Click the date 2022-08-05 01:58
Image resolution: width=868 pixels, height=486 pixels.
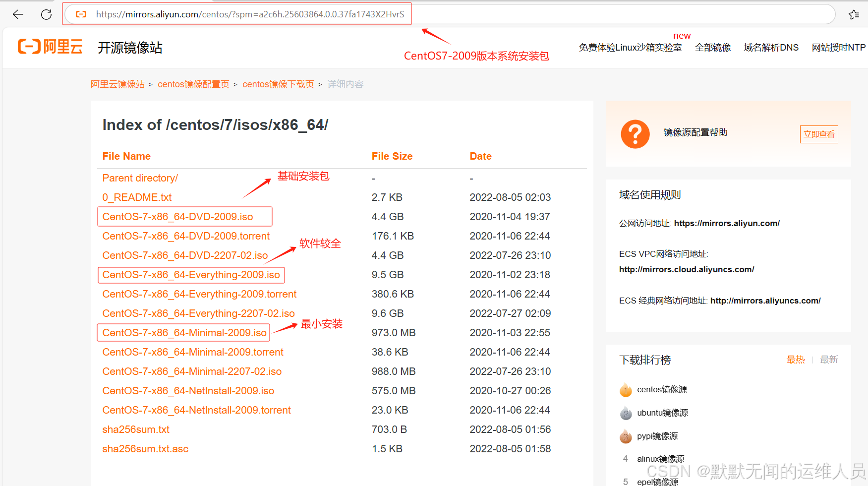pyautogui.click(x=510, y=449)
